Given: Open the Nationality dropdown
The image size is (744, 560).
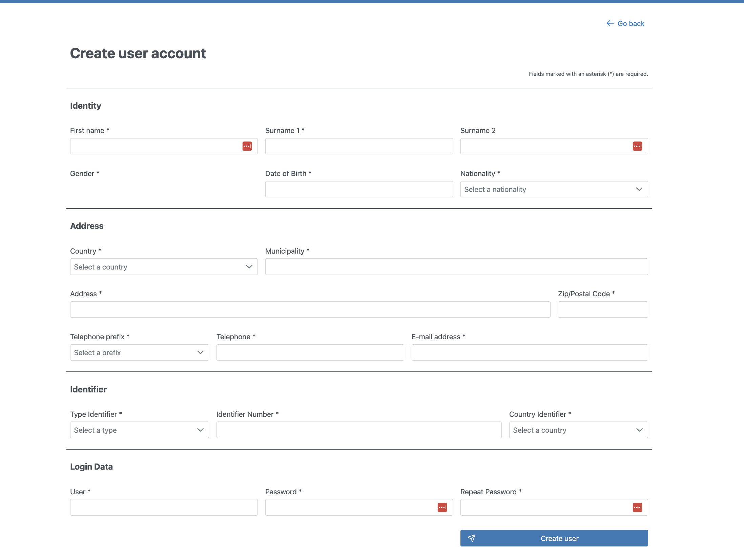Looking at the screenshot, I should pos(554,189).
